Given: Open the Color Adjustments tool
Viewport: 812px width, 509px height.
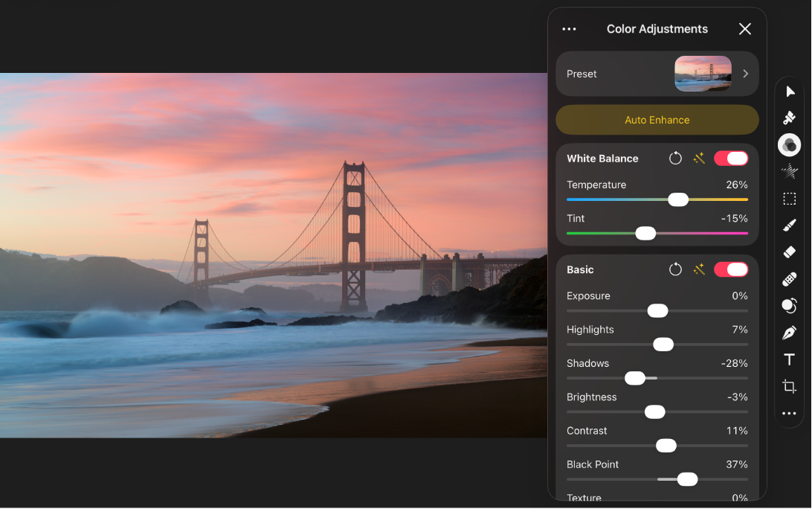Looking at the screenshot, I should pyautogui.click(x=789, y=144).
